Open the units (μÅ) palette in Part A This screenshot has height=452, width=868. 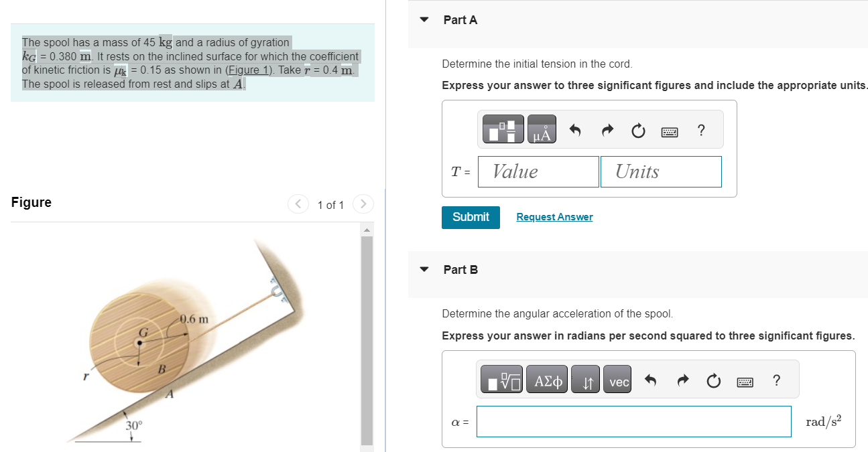(x=542, y=129)
